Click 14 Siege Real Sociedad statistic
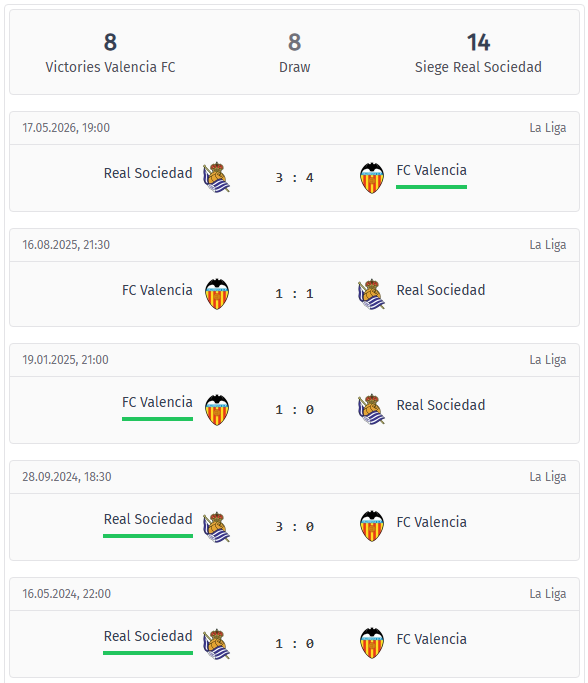Screen dimensions: 588x683 pos(478,53)
